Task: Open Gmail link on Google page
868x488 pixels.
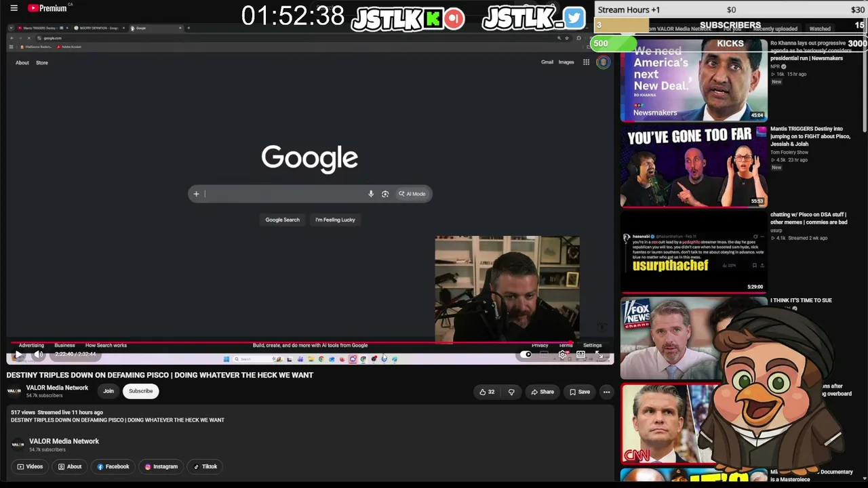Action: (547, 62)
